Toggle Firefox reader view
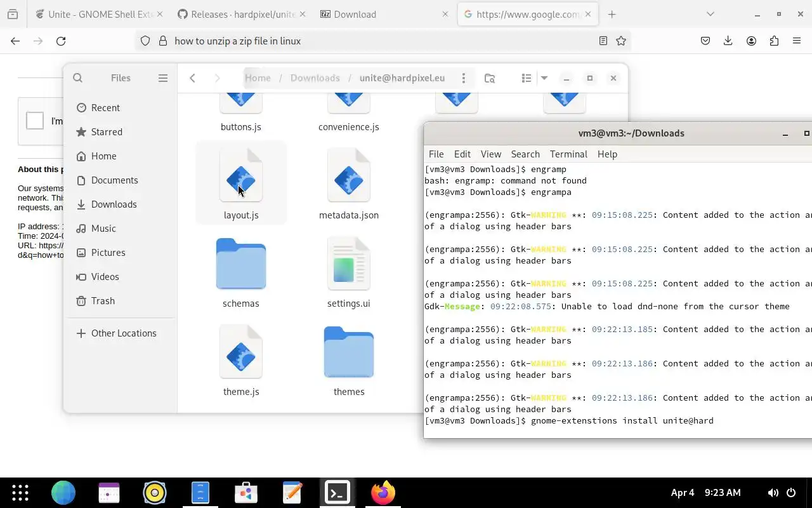 (x=603, y=41)
